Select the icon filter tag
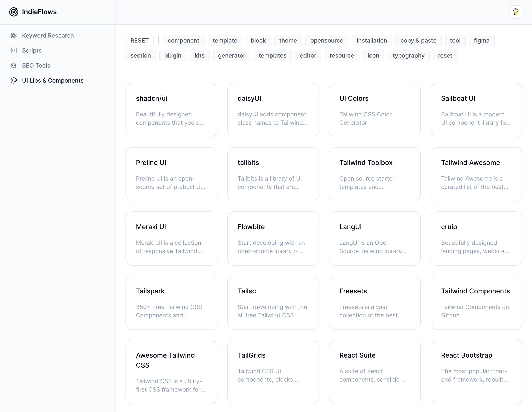 (x=373, y=55)
